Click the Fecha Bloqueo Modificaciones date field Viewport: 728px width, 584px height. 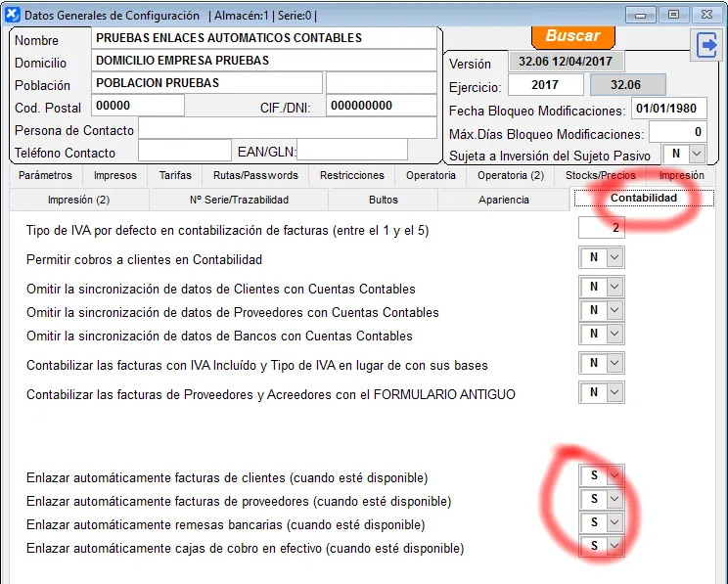pyautogui.click(x=667, y=108)
